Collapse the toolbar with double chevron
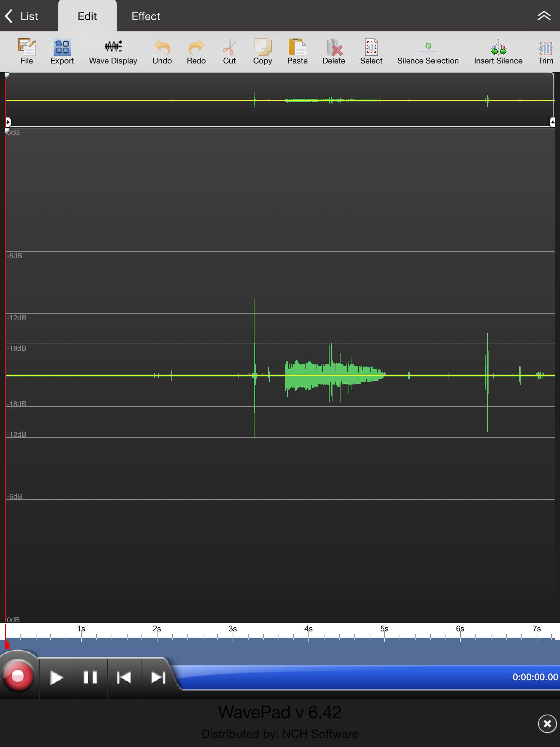The image size is (560, 747). coord(544,16)
